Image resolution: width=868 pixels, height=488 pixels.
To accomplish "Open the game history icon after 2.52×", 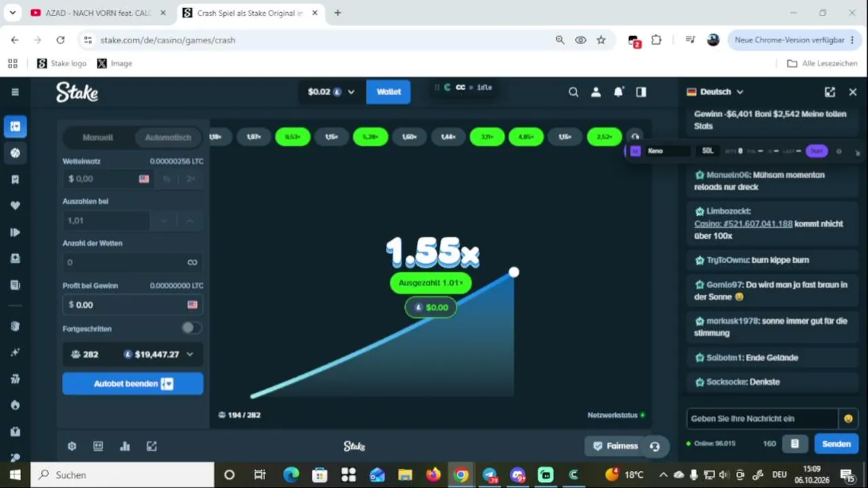I will pos(635,137).
